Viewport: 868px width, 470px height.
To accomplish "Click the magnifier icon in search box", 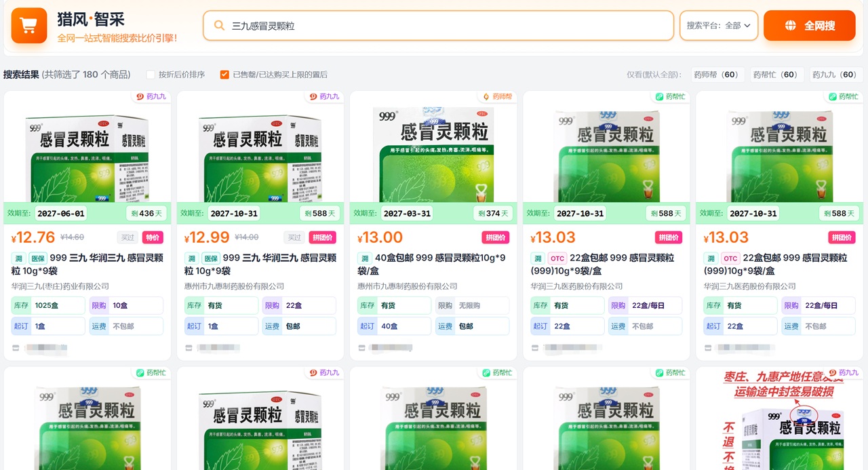I will [219, 26].
